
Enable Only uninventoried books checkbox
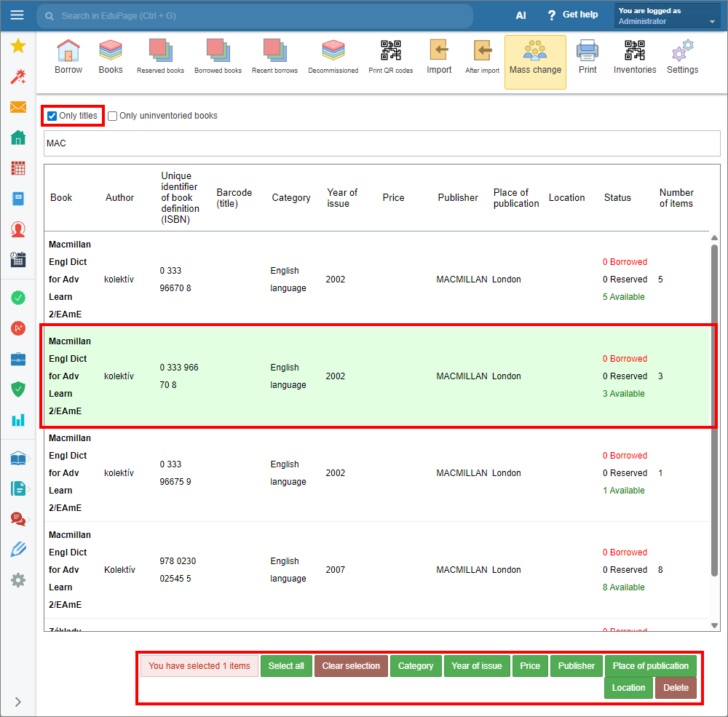[x=113, y=116]
